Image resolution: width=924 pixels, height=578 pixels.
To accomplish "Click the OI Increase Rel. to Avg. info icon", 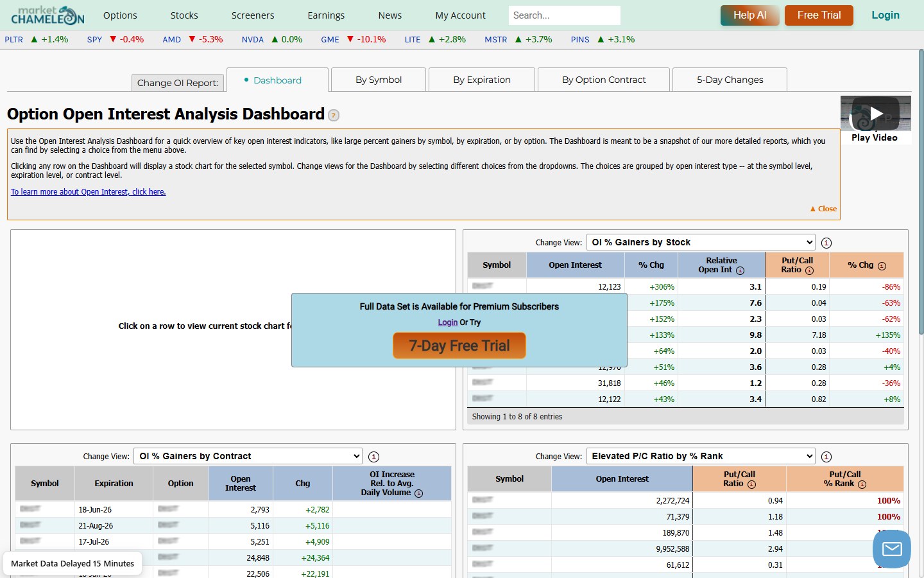I will click(418, 493).
